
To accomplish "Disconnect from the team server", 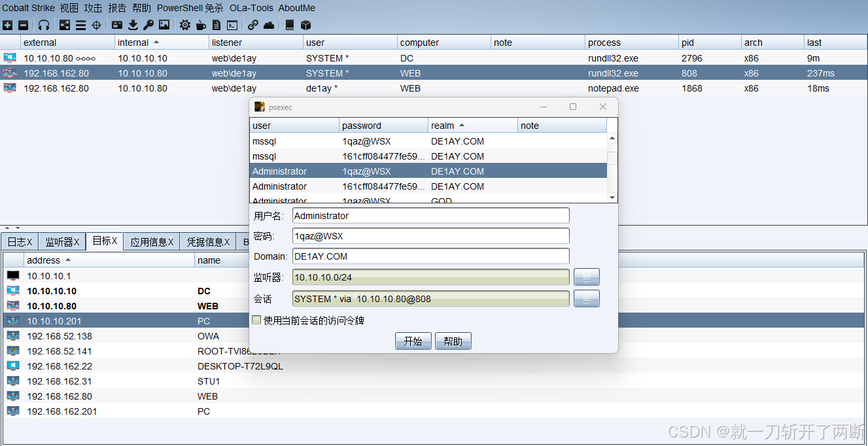I will (23, 25).
